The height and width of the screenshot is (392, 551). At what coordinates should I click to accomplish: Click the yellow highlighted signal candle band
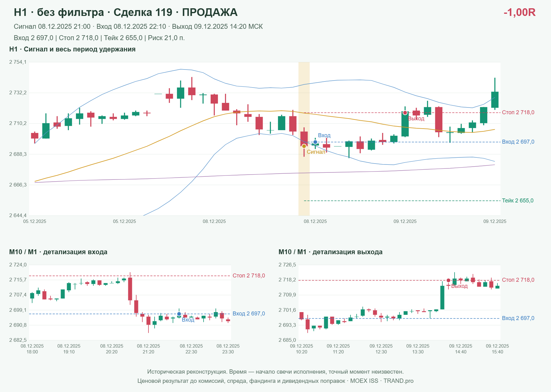[304, 139]
